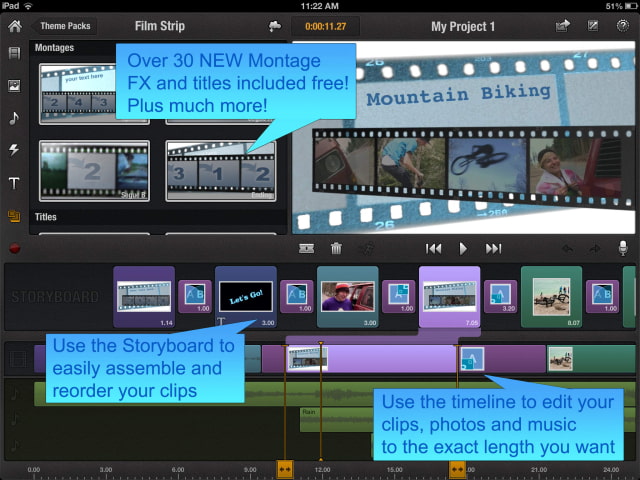Image resolution: width=640 pixels, height=480 pixels.
Task: Tap the microphone voiceover icon
Action: 623,248
